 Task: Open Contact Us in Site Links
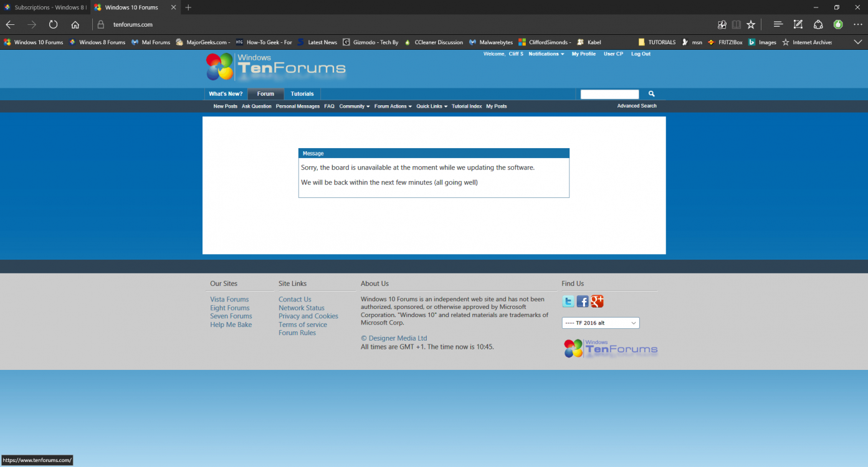(x=295, y=300)
